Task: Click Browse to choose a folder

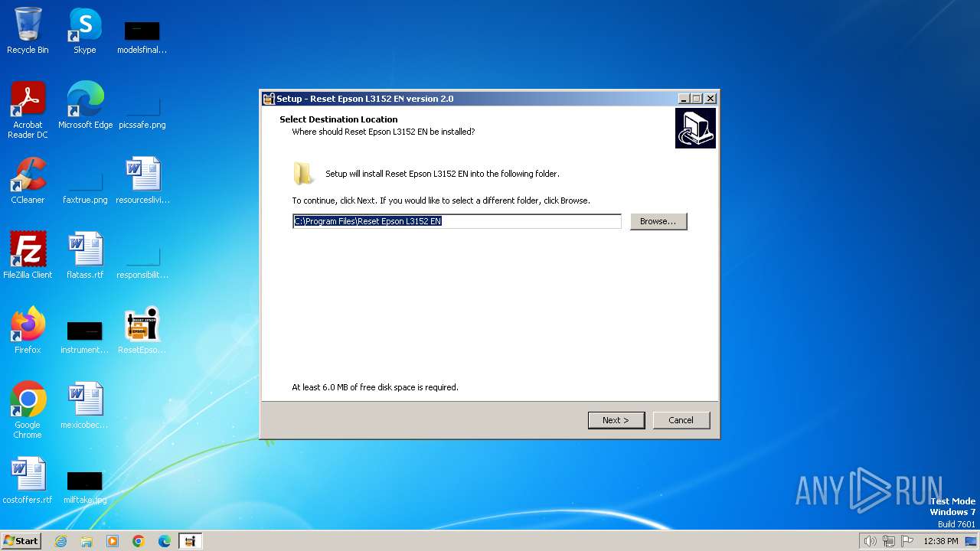Action: [658, 221]
